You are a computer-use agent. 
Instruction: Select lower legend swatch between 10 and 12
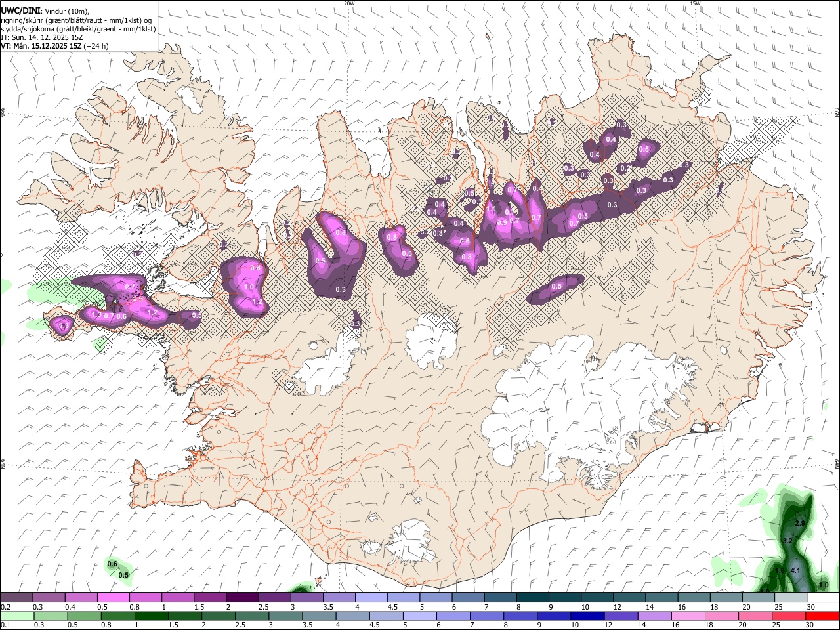[587, 616]
